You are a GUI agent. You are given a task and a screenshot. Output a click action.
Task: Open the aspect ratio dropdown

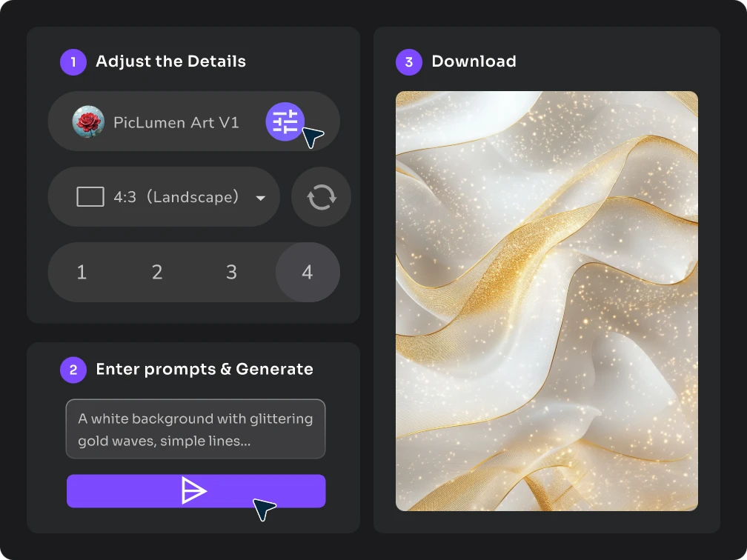(164, 196)
